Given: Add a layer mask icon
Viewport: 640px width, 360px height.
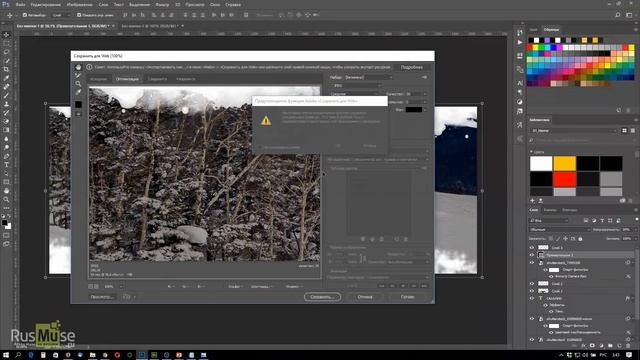Looking at the screenshot, I should click(x=592, y=346).
